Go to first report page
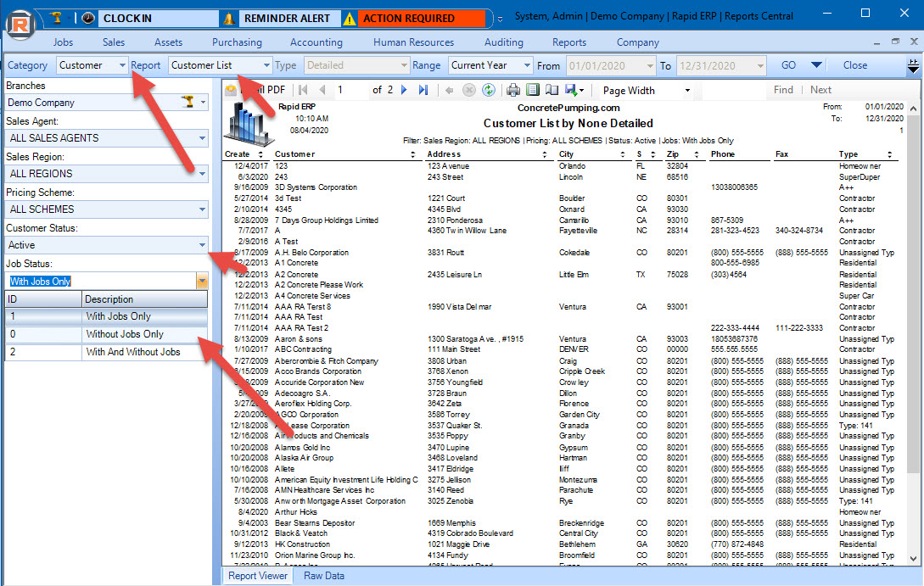Screen dimensions: 924x586 tap(303, 90)
